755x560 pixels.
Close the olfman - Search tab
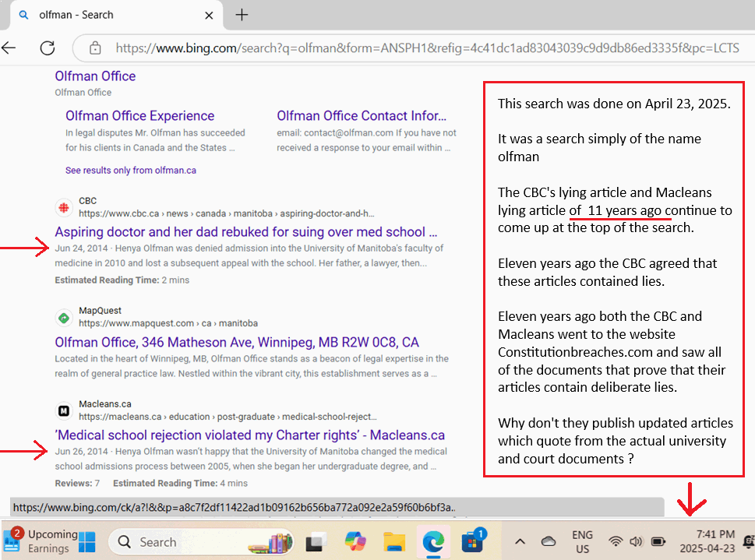tap(209, 16)
